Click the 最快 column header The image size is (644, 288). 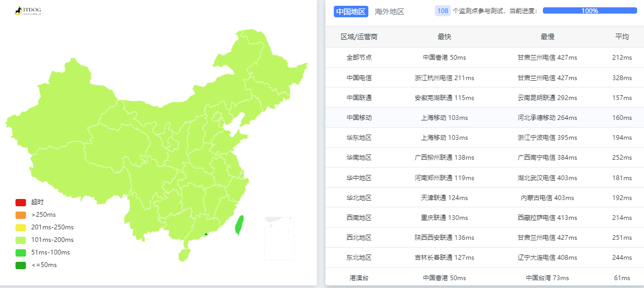pyautogui.click(x=444, y=37)
